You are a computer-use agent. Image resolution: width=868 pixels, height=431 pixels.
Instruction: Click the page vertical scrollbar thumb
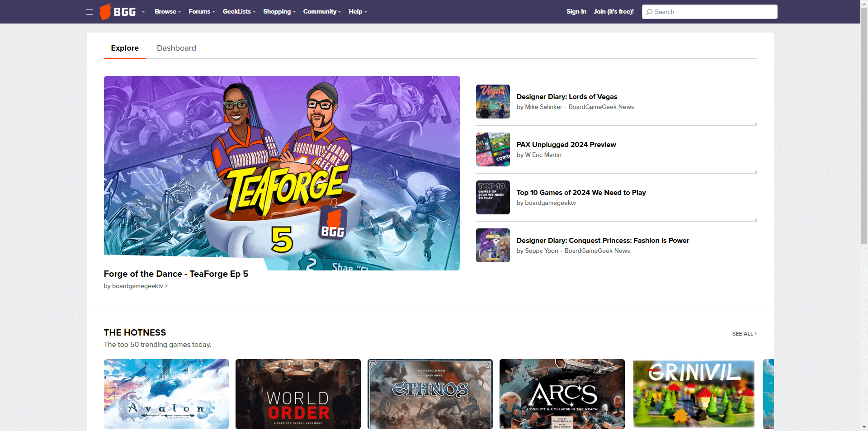pos(864,126)
